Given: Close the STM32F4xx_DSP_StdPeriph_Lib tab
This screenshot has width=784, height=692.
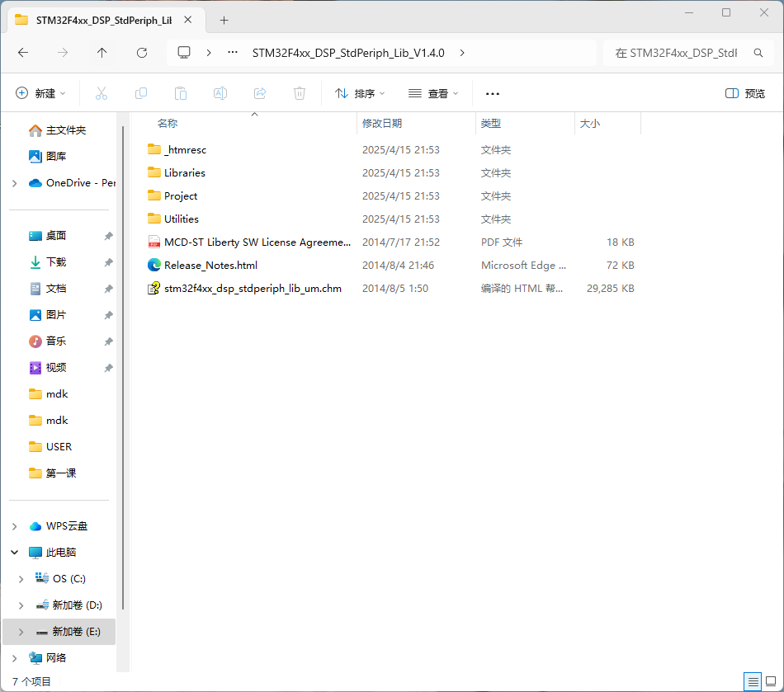Looking at the screenshot, I should 188,20.
